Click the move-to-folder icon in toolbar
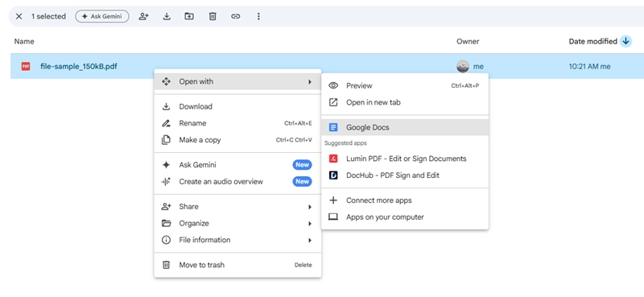The height and width of the screenshot is (297, 644). [x=189, y=16]
